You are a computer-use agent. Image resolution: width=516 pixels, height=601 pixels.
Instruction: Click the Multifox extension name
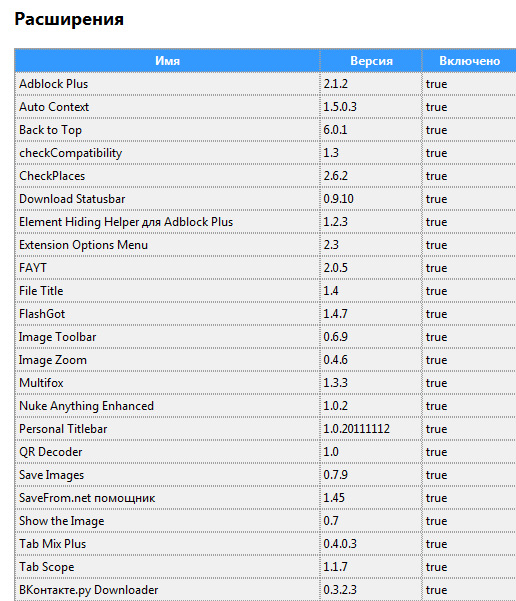(x=41, y=383)
